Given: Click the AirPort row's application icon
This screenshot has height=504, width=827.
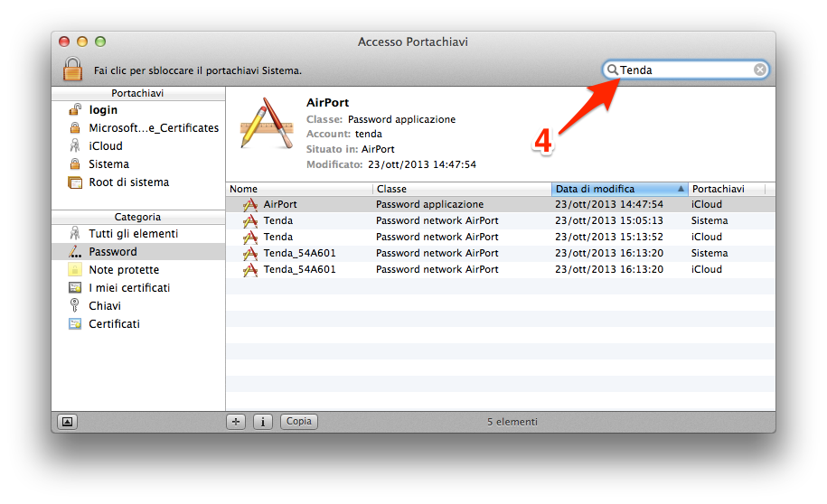Looking at the screenshot, I should coord(250,204).
